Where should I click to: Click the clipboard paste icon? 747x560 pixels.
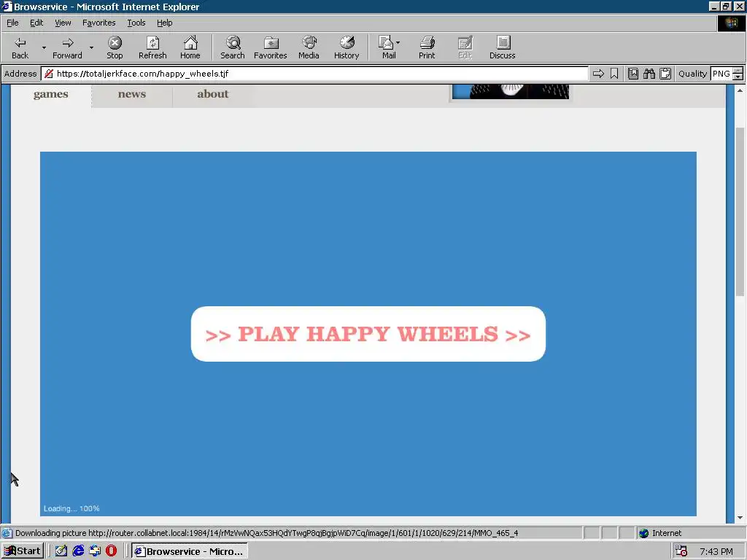click(665, 74)
